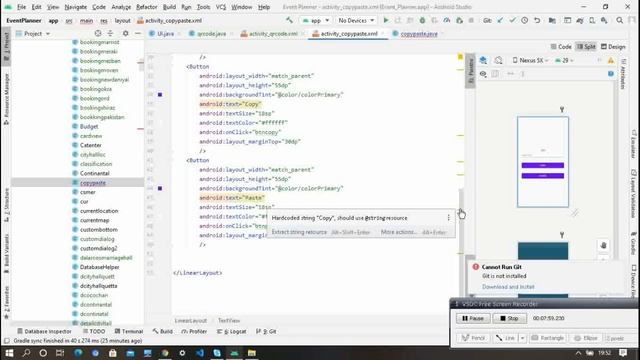
Task: Click the blue help icon in design toolbar
Action: [611, 74]
